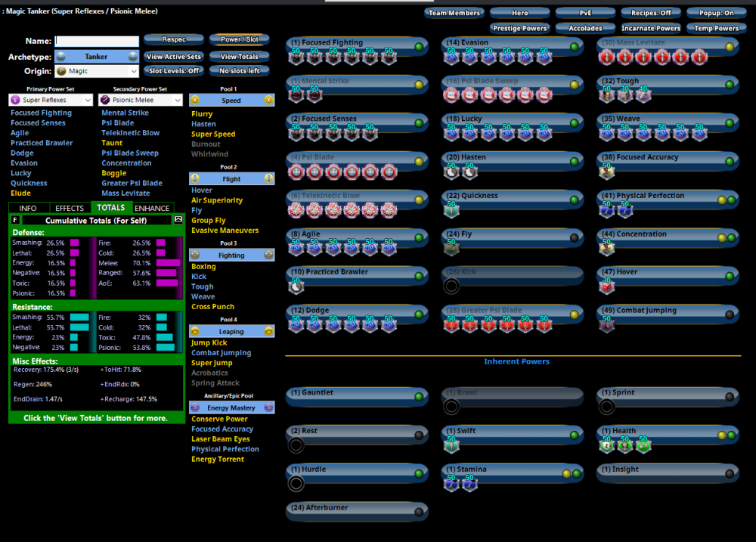This screenshot has width=756, height=542.
Task: Click the empty enhancement slot under Kick
Action: coord(451,286)
